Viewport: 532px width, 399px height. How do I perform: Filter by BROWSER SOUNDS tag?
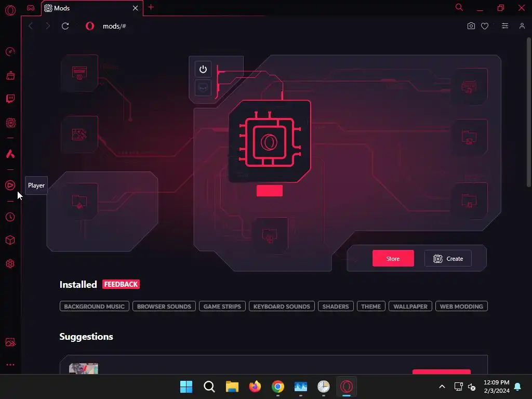click(x=164, y=307)
